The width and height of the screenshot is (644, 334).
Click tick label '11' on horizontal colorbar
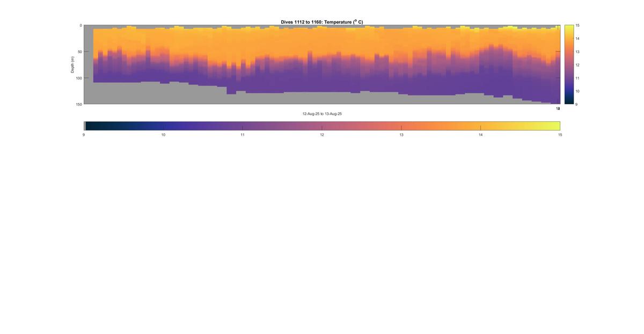(x=243, y=135)
